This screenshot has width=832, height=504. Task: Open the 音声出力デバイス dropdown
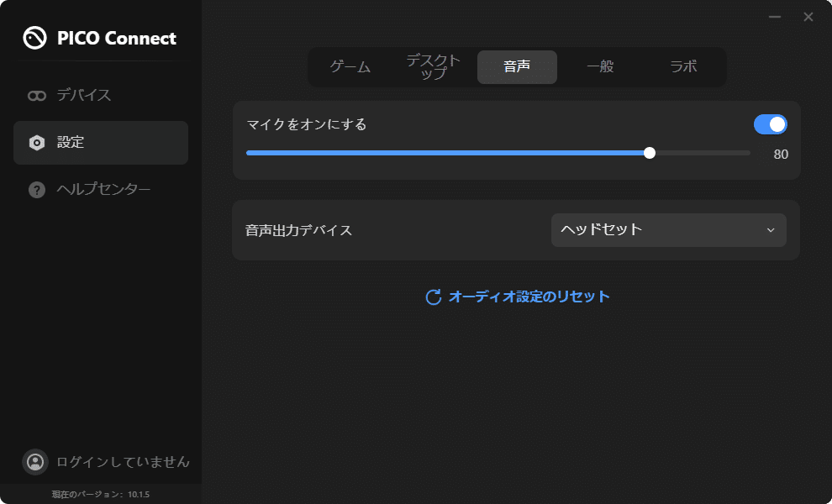tap(669, 230)
